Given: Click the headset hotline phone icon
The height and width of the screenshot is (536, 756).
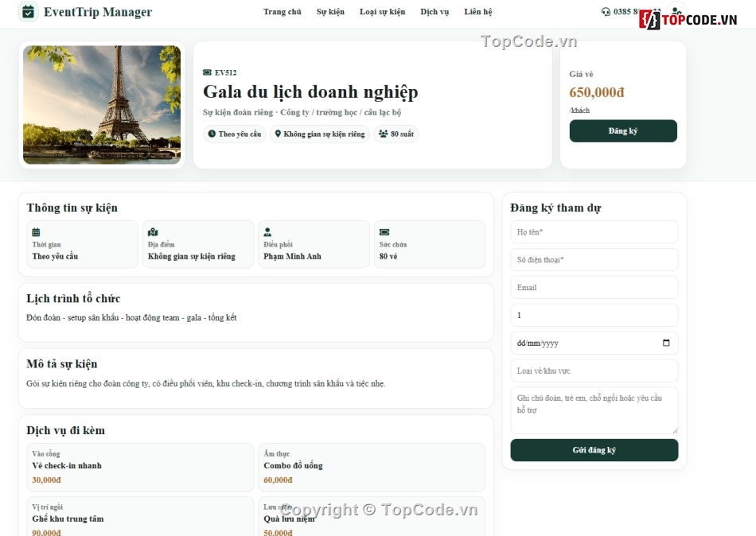Looking at the screenshot, I should point(606,12).
